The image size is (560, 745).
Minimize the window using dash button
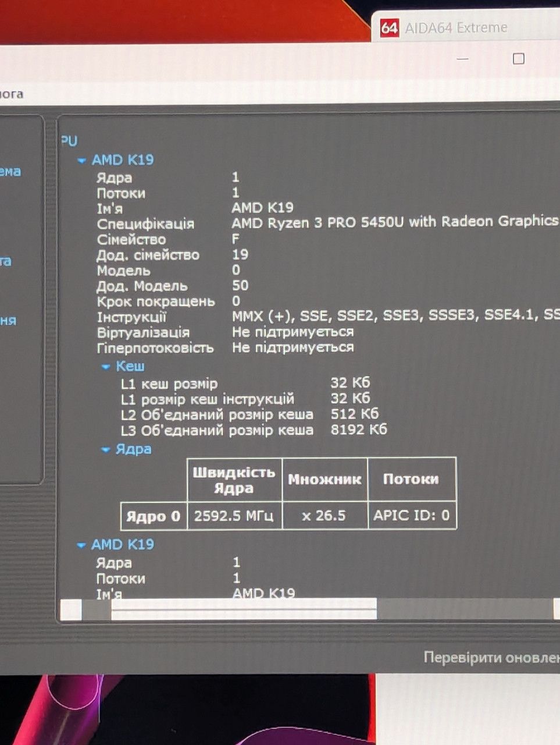coord(463,59)
